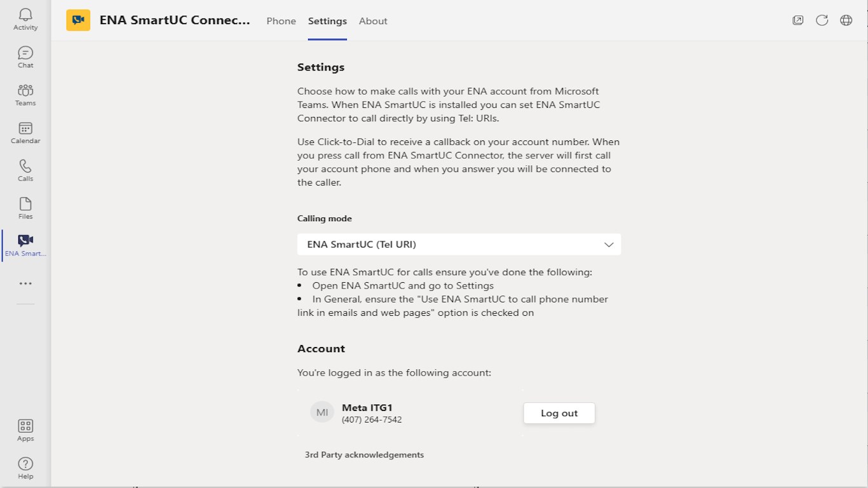Click the yellow ENA SmartUC Connector logo

[78, 20]
